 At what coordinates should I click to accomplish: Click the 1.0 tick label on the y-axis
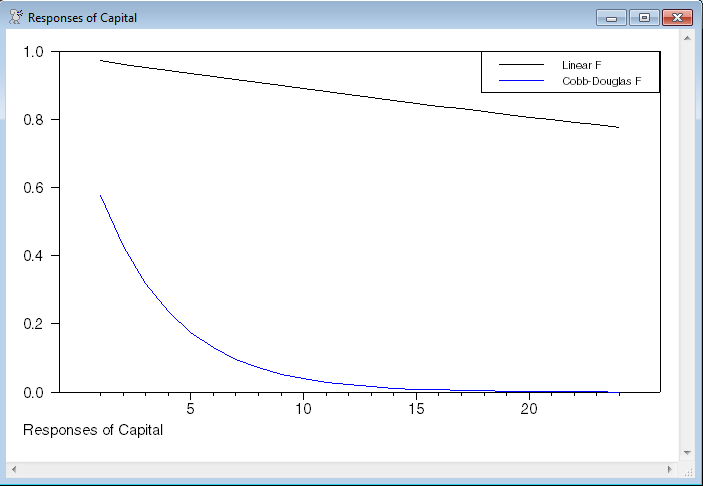(x=33, y=52)
